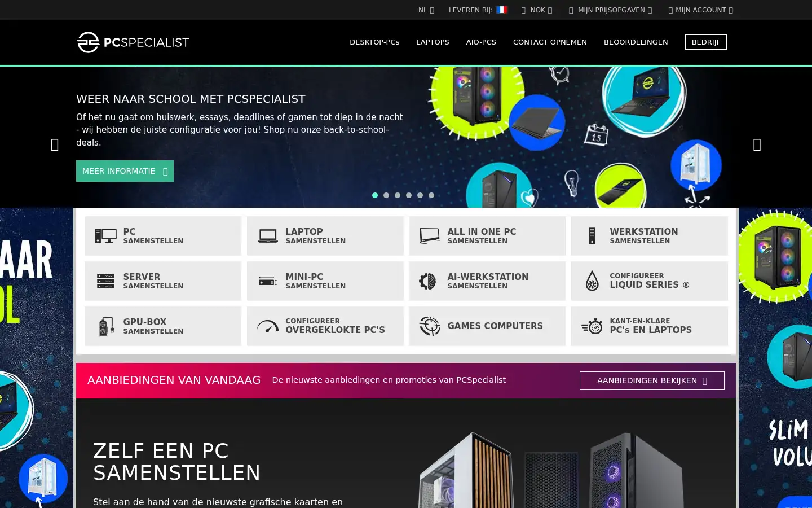Expand Mijn Account dropdown

tap(701, 10)
